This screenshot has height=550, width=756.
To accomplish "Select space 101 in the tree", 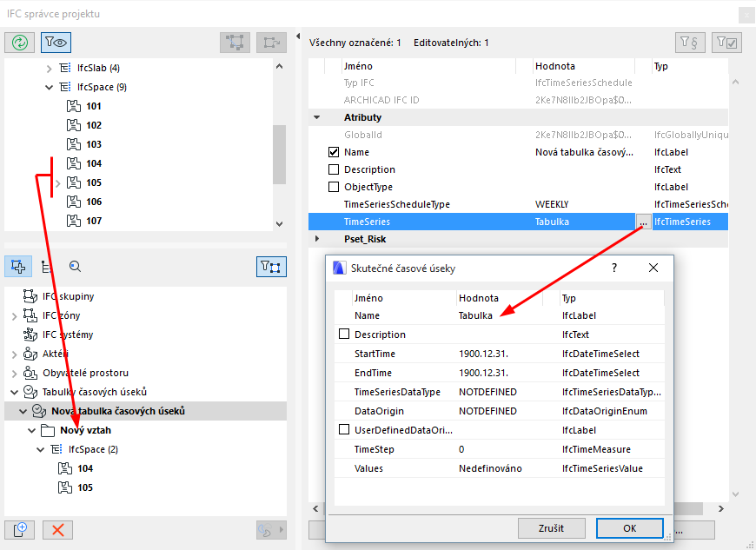I will (x=94, y=106).
